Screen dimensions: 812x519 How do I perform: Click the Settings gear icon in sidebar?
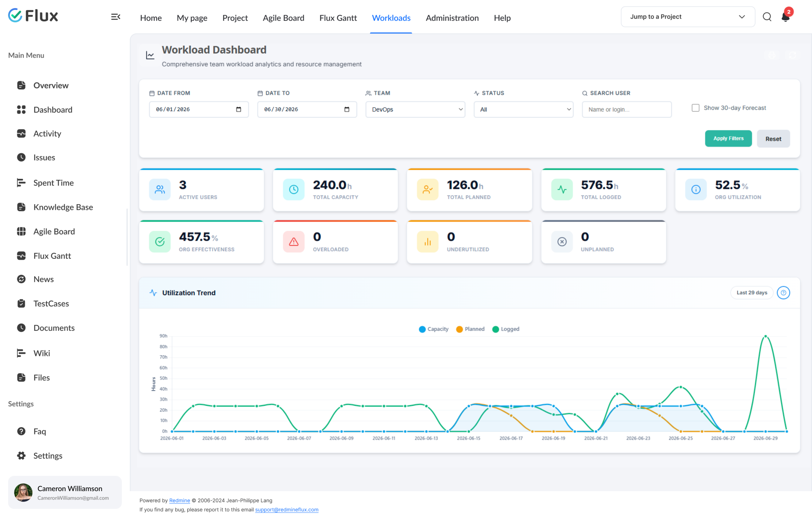coord(21,456)
